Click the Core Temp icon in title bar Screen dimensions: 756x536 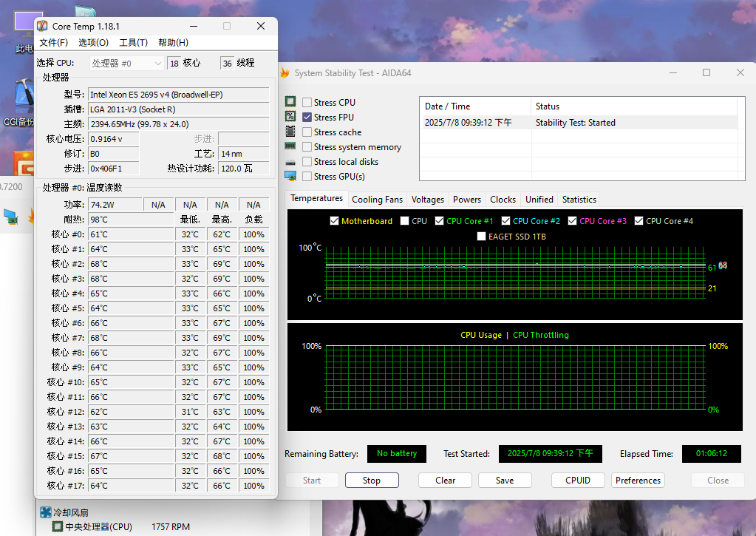coord(42,25)
